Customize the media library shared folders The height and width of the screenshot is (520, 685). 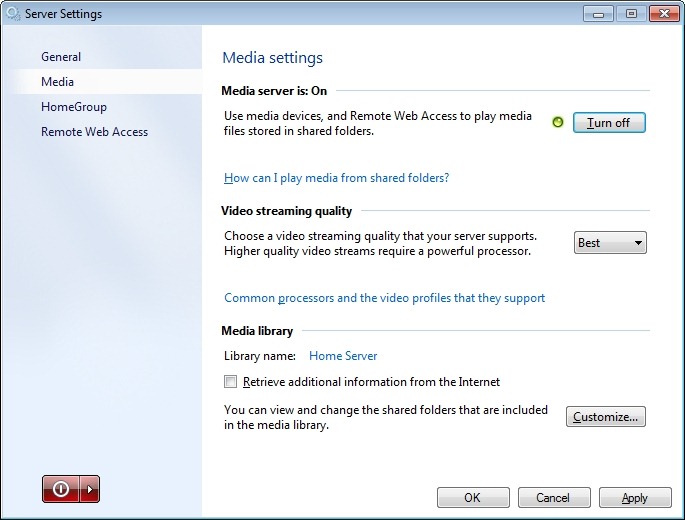(605, 417)
